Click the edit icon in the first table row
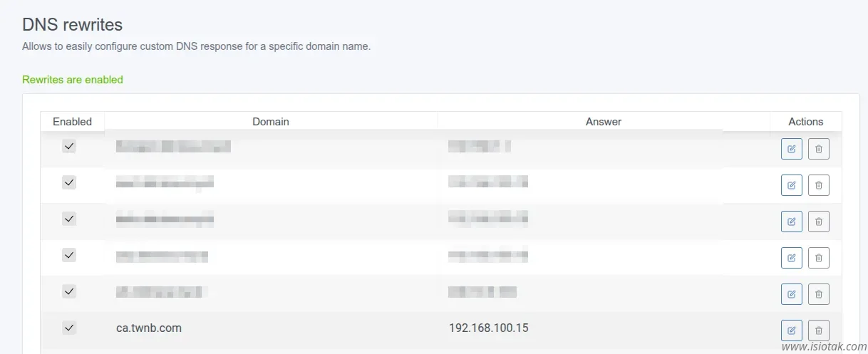Viewport: 868px width, 354px height. (792, 149)
